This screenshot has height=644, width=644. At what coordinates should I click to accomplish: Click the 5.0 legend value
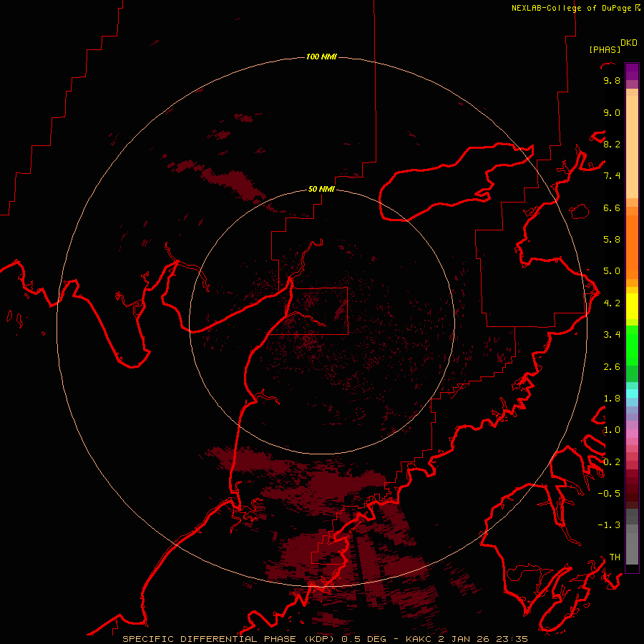point(612,271)
